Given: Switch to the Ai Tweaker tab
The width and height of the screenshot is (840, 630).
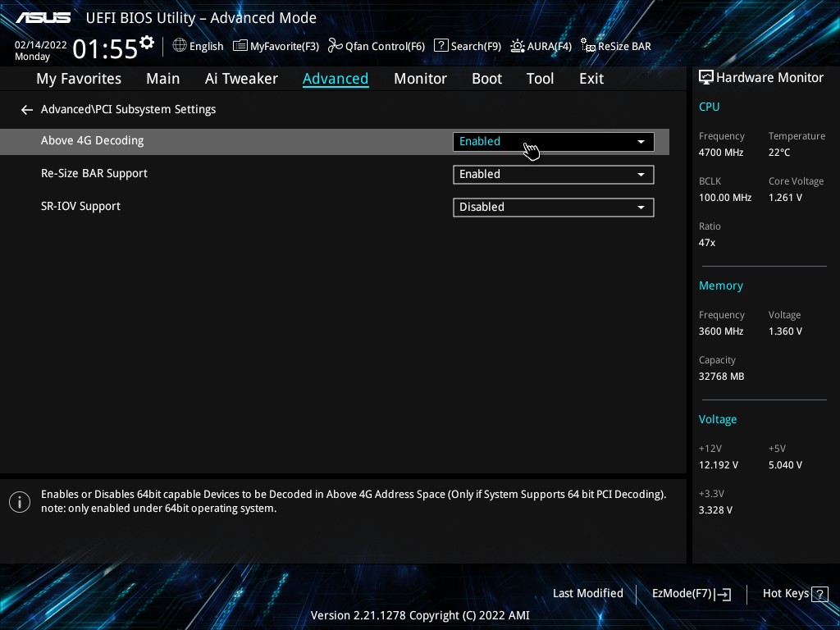Looking at the screenshot, I should [x=241, y=79].
